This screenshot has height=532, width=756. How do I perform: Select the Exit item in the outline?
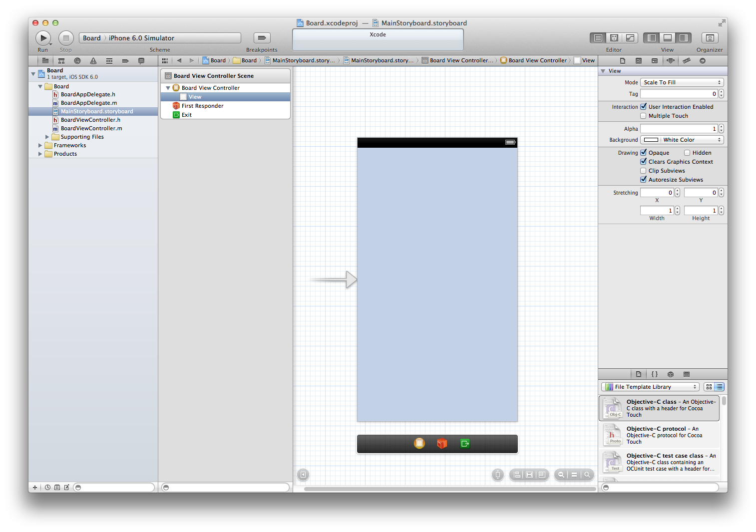click(x=226, y=115)
